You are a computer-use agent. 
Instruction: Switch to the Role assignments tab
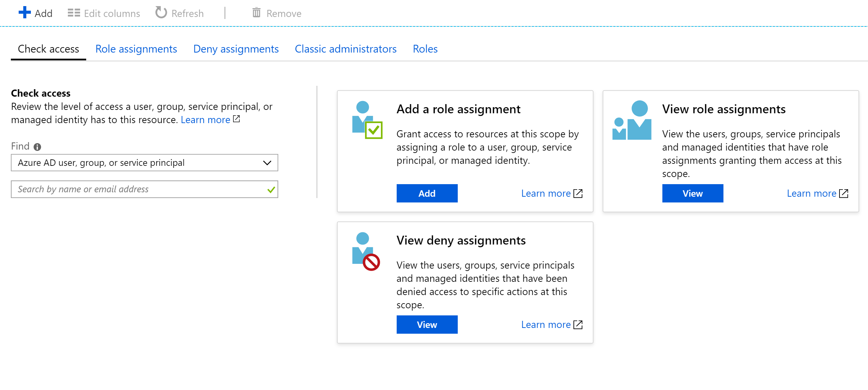click(x=136, y=49)
